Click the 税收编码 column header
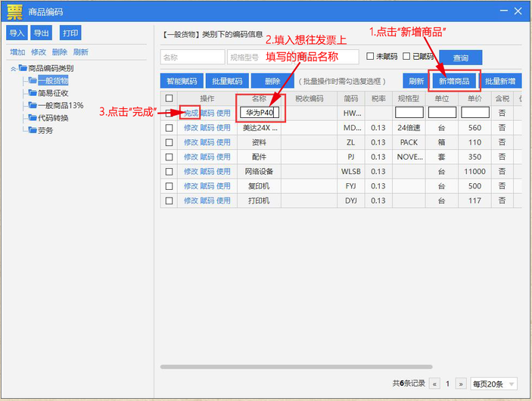 coord(309,98)
